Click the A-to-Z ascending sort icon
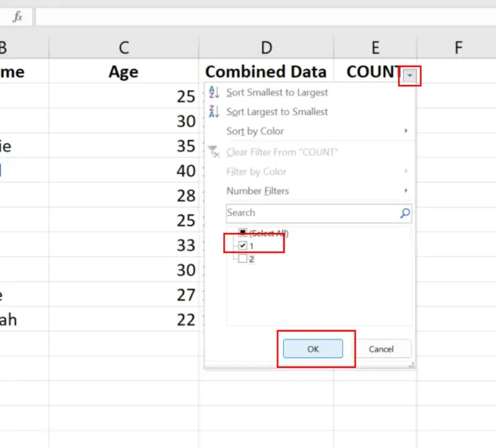496x448 pixels. pos(215,92)
